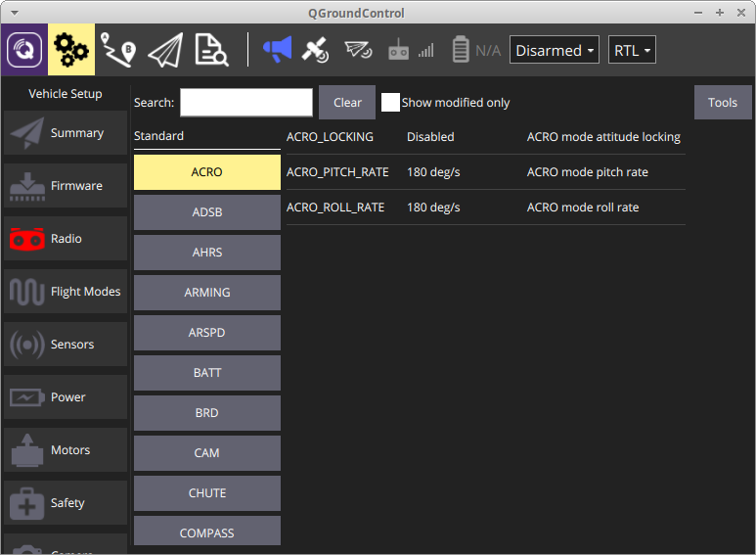This screenshot has width=756, height=555.
Task: Click the RC signal strength icon
Action: [x=410, y=50]
